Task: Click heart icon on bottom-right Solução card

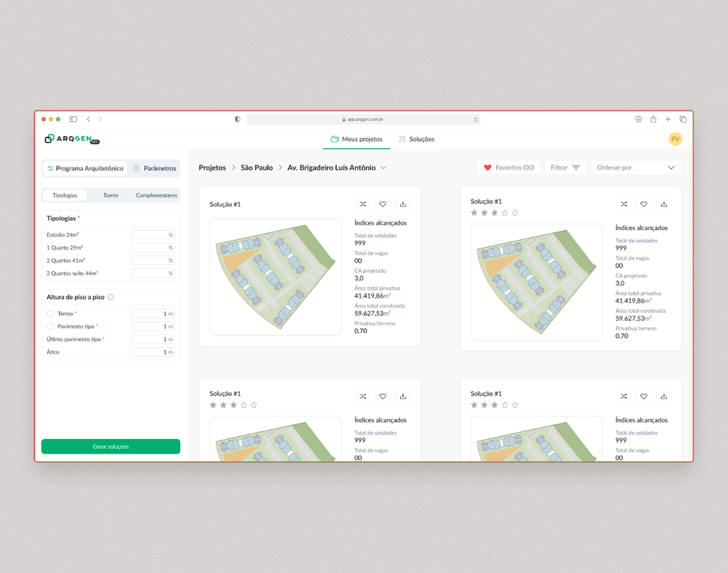Action: pos(643,396)
